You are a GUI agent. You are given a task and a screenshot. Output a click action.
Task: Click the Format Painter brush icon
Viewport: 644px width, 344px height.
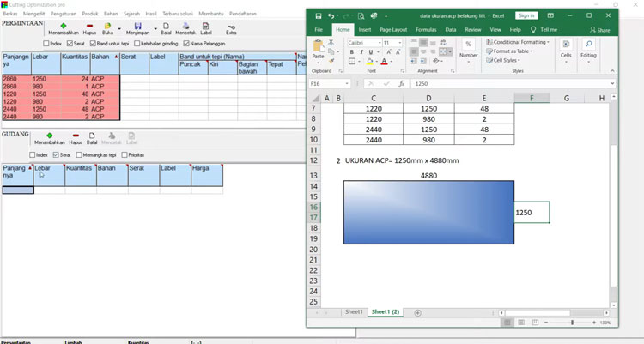[x=331, y=61]
